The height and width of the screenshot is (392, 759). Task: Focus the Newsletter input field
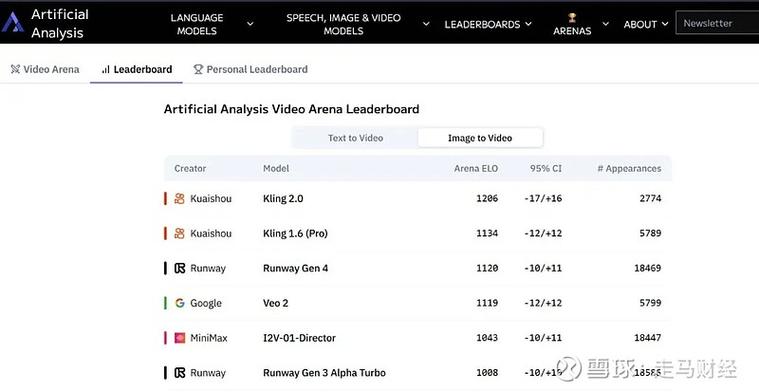pos(717,23)
